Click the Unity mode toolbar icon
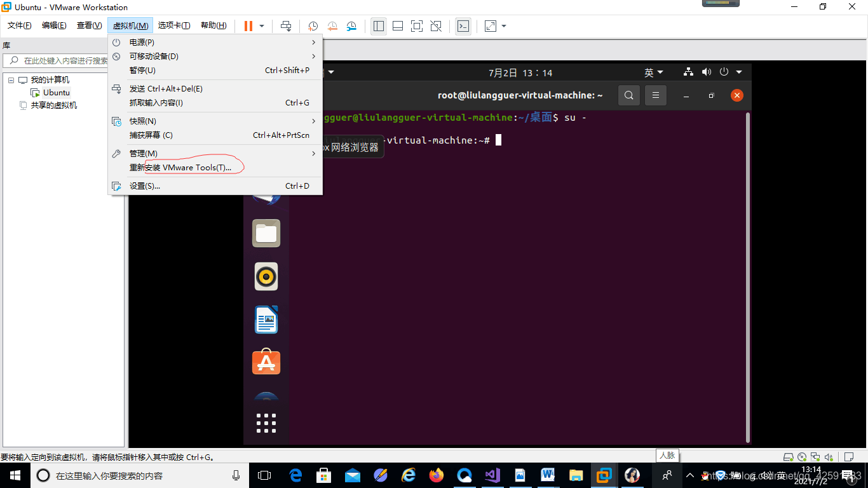 click(436, 26)
